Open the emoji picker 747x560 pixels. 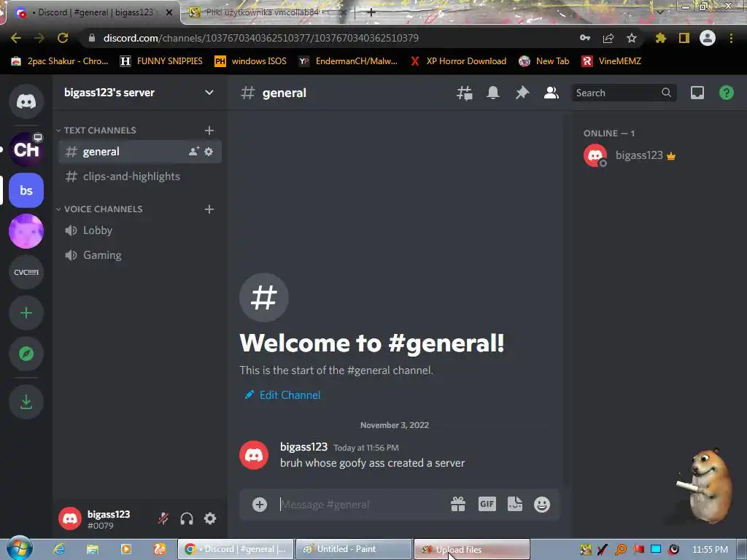coord(542,505)
